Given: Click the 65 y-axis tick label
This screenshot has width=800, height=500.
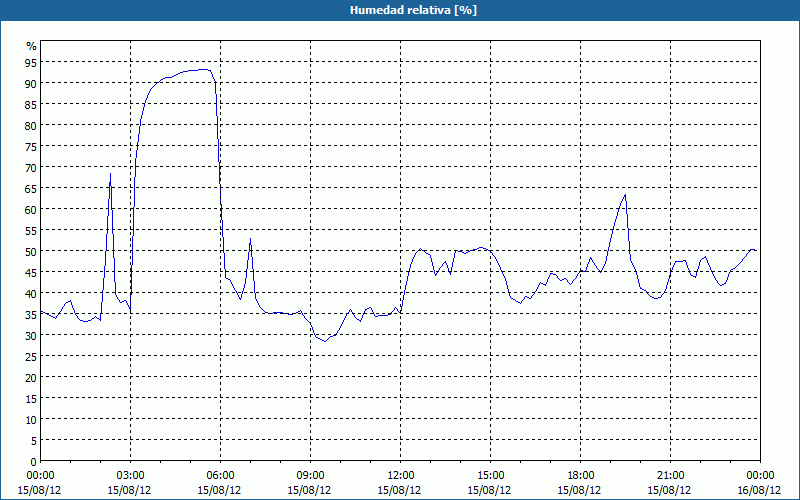Looking at the screenshot, I should click(x=31, y=188).
